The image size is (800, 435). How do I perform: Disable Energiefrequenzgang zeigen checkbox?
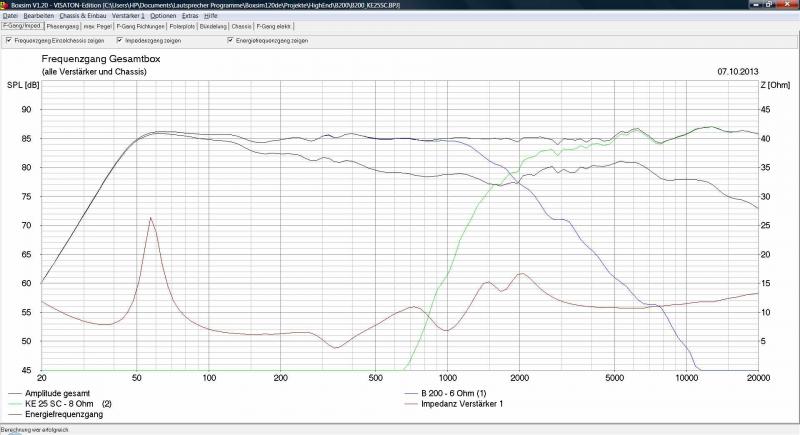click(x=231, y=41)
